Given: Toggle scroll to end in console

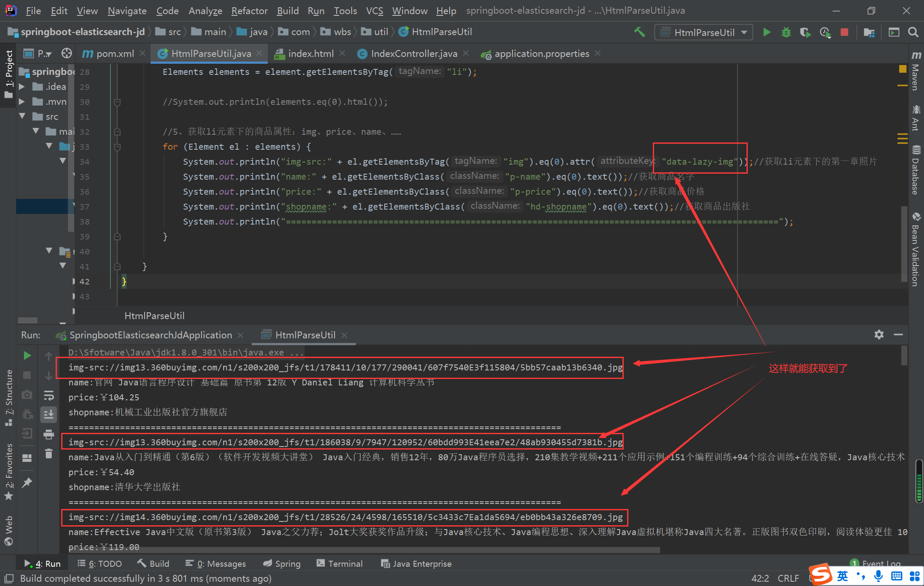Looking at the screenshot, I should 49,414.
